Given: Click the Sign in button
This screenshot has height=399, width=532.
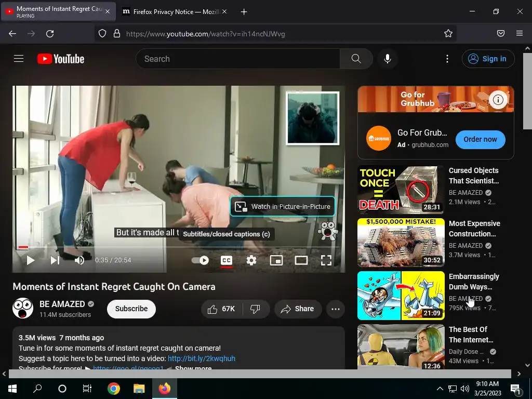Looking at the screenshot, I should pyautogui.click(x=488, y=59).
